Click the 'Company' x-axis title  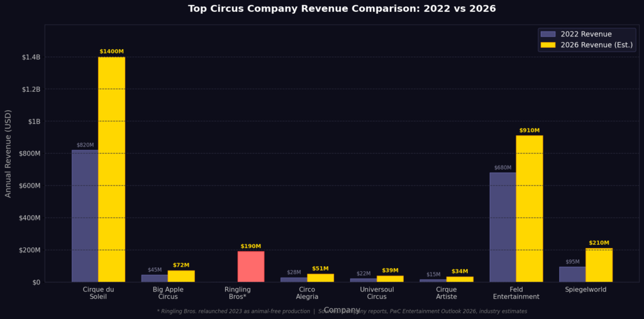pyautogui.click(x=341, y=310)
